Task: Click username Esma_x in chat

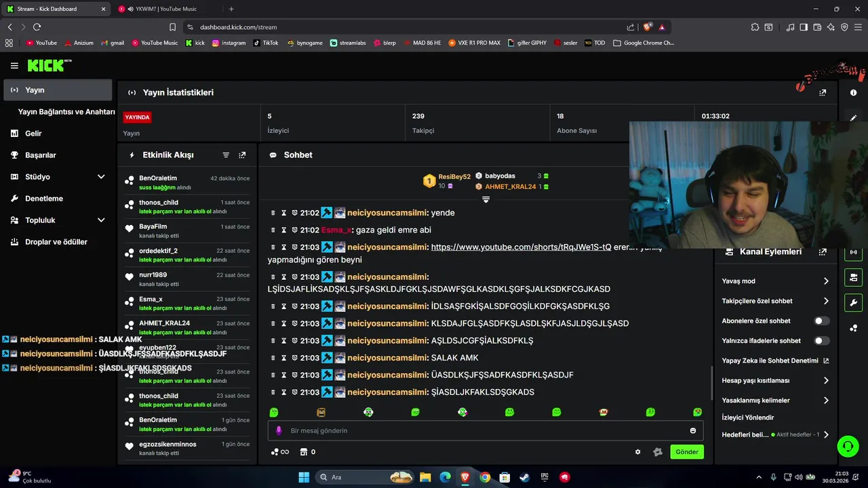Action: (337, 230)
